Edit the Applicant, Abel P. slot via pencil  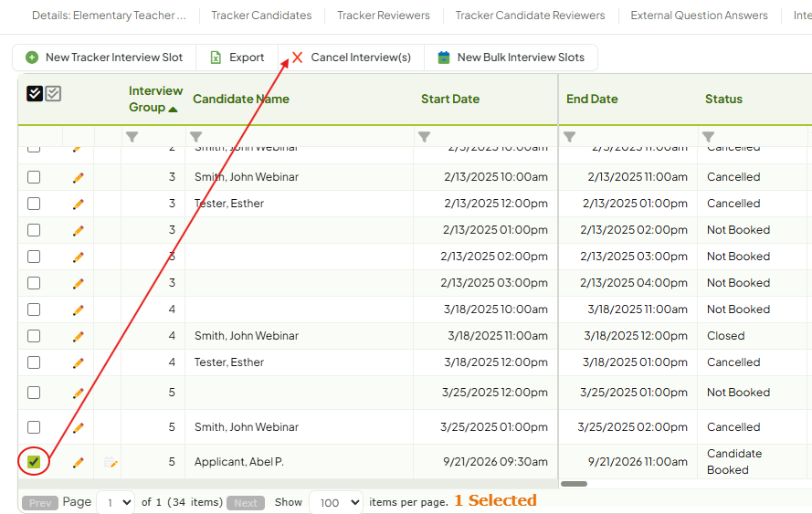(79, 462)
